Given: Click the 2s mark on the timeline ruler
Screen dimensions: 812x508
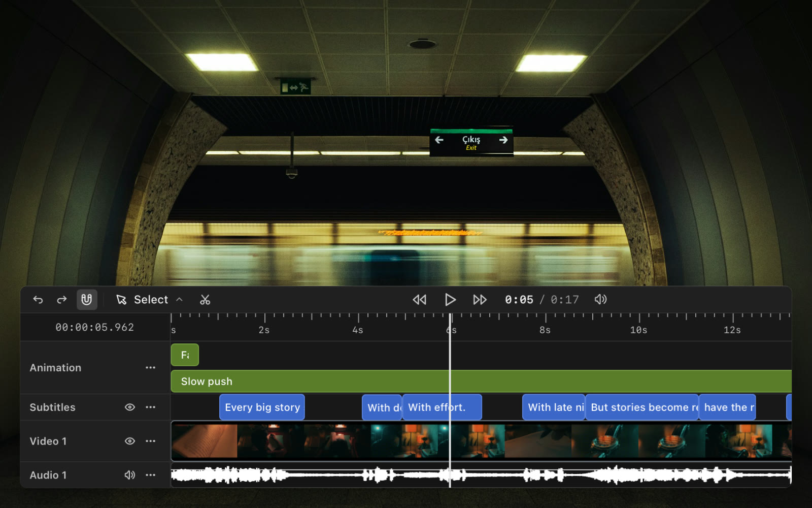Looking at the screenshot, I should tap(264, 330).
